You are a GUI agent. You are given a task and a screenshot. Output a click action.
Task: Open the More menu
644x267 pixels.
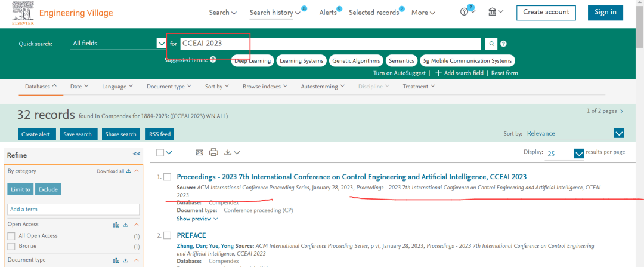click(x=423, y=13)
